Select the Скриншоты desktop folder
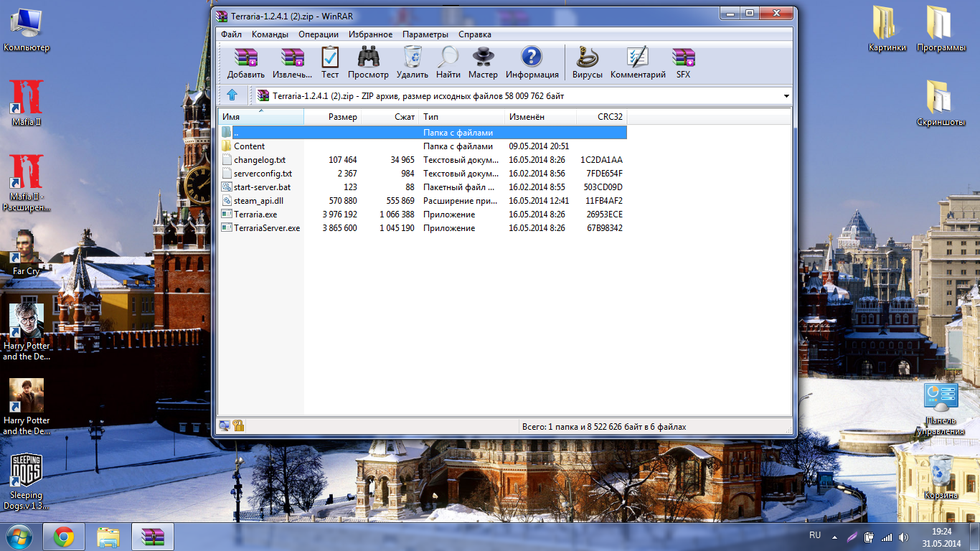The image size is (980, 551). 941,103
